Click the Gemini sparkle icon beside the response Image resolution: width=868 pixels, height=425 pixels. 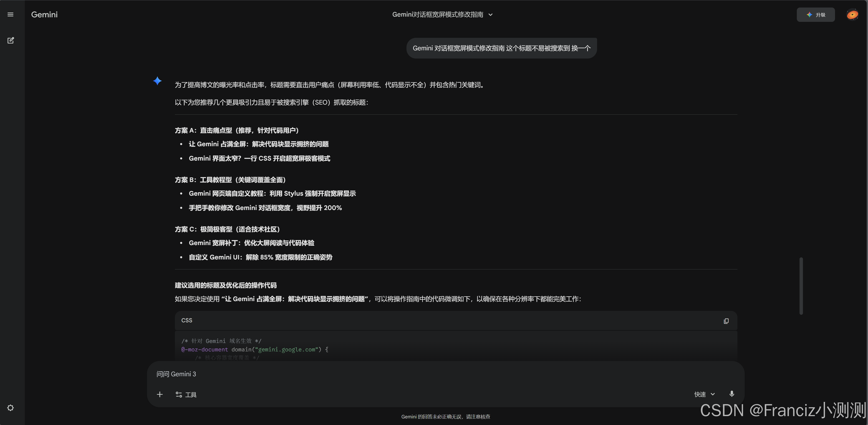tap(157, 81)
